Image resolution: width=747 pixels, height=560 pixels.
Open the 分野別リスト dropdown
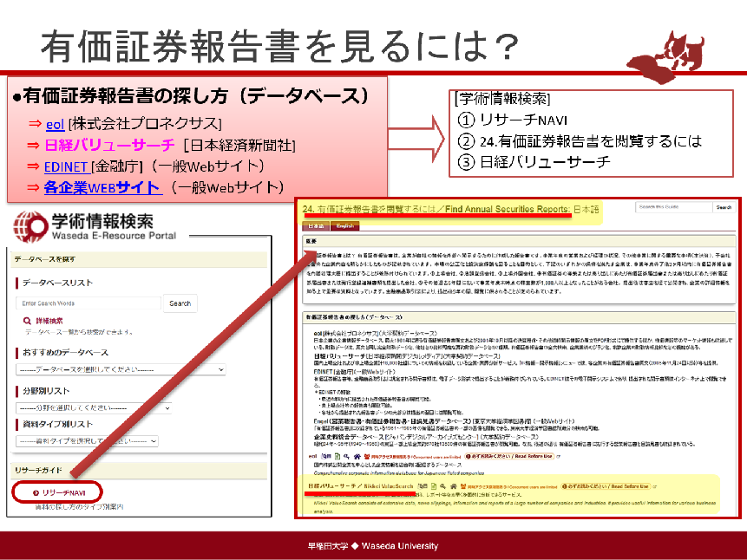click(94, 408)
